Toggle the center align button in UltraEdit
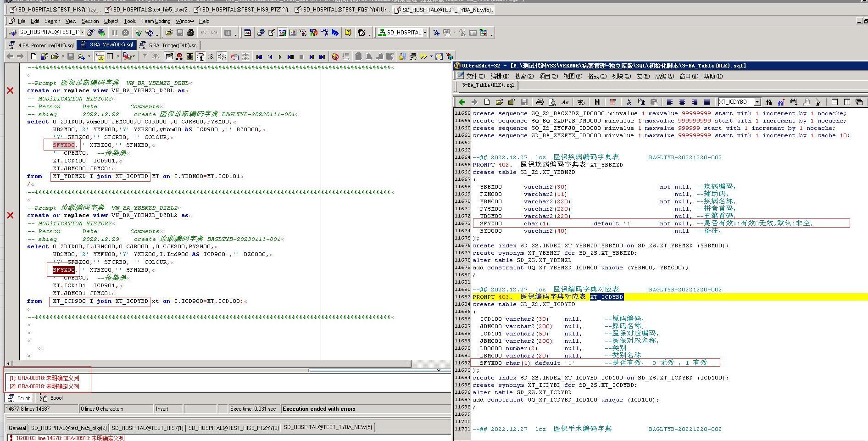Viewport: 868px width, 441px height. click(682, 102)
